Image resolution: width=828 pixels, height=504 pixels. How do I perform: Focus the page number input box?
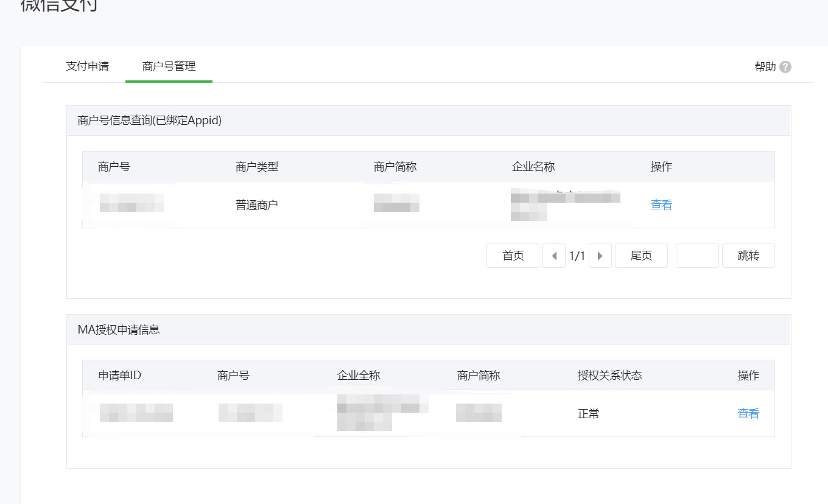(697, 256)
